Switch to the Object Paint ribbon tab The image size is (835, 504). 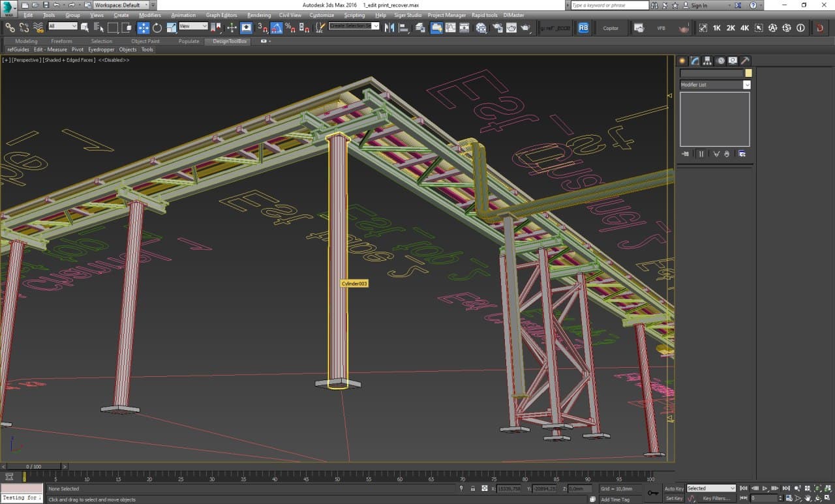point(145,41)
